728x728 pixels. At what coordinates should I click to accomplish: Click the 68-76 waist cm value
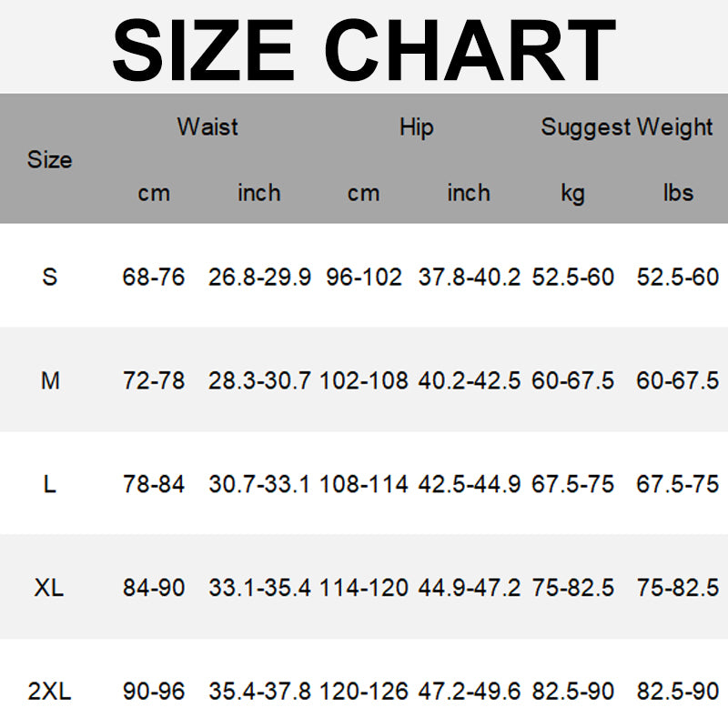click(154, 277)
